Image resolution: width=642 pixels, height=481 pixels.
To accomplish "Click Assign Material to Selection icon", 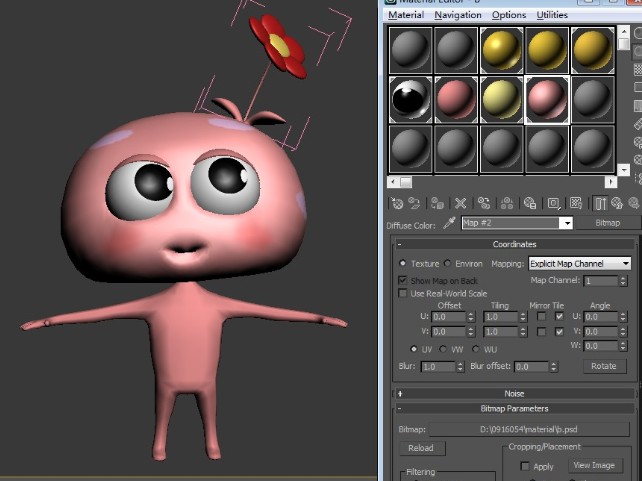I will coord(437,203).
